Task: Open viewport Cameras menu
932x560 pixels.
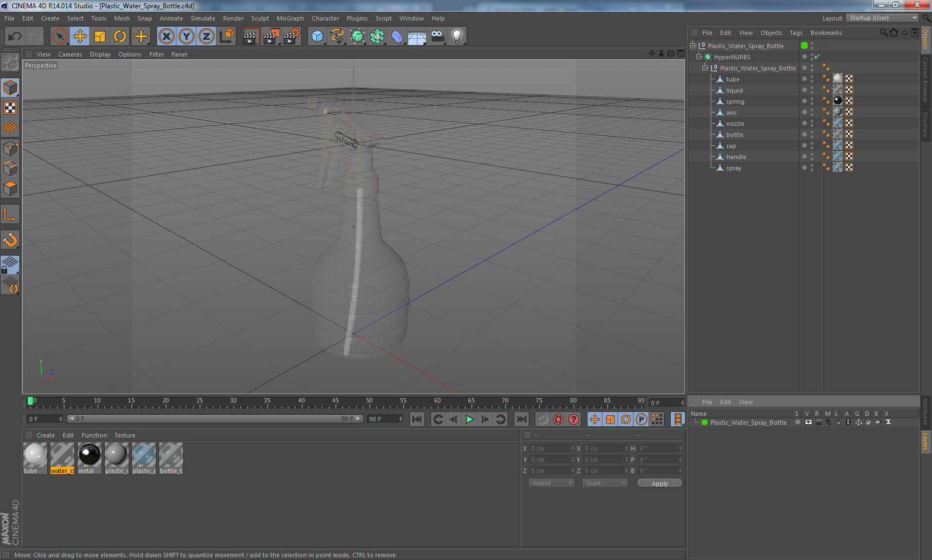Action: click(x=70, y=54)
